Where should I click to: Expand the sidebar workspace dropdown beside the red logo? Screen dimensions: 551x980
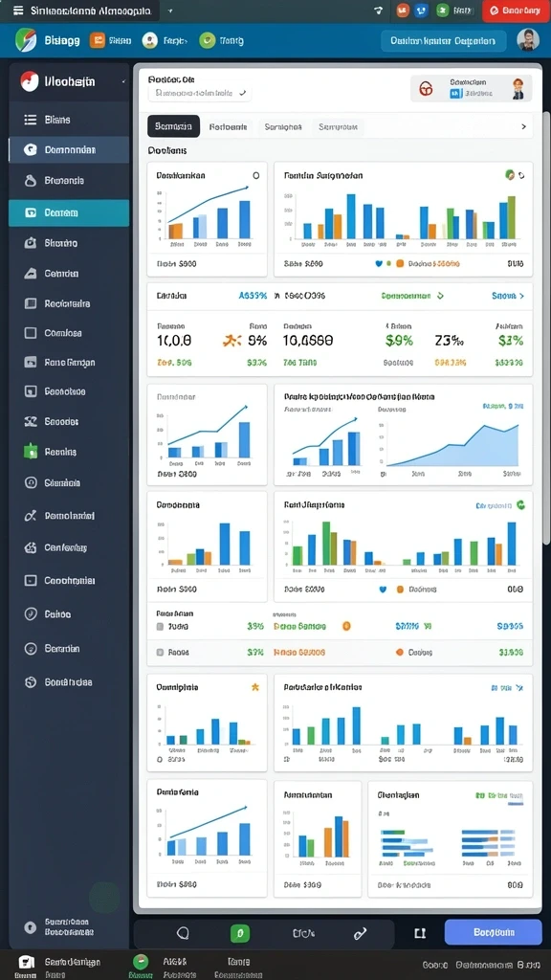[123, 81]
